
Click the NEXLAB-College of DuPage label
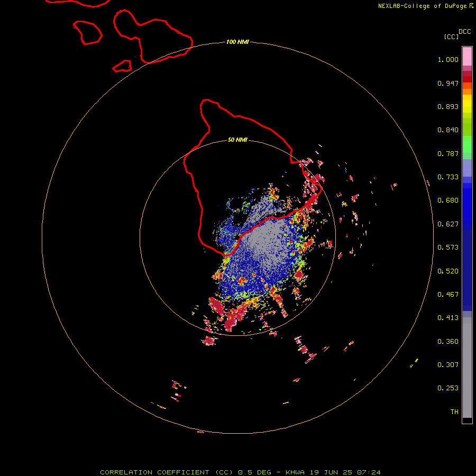[x=422, y=6]
